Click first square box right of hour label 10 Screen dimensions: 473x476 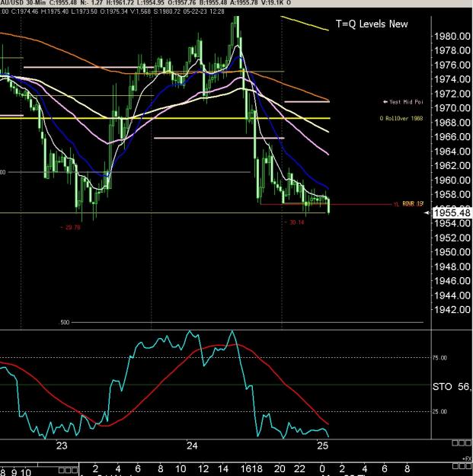pyautogui.click(x=62, y=471)
